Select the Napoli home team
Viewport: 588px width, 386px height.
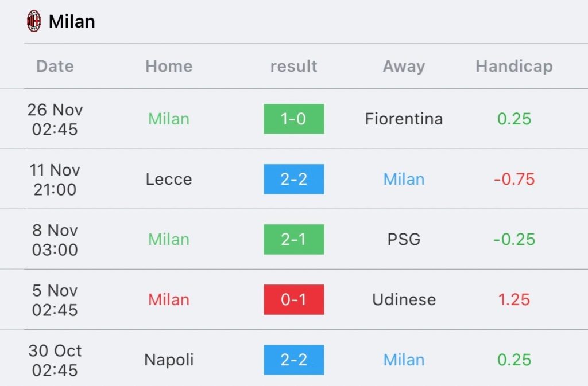(169, 360)
